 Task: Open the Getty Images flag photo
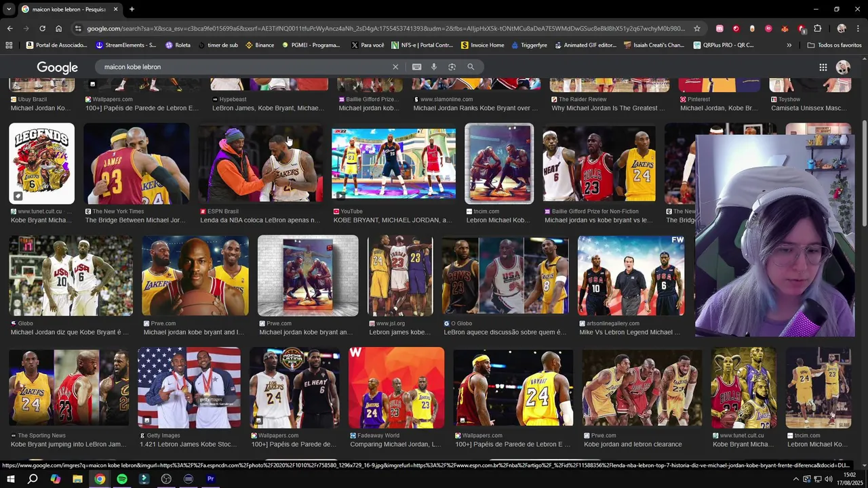[189, 388]
